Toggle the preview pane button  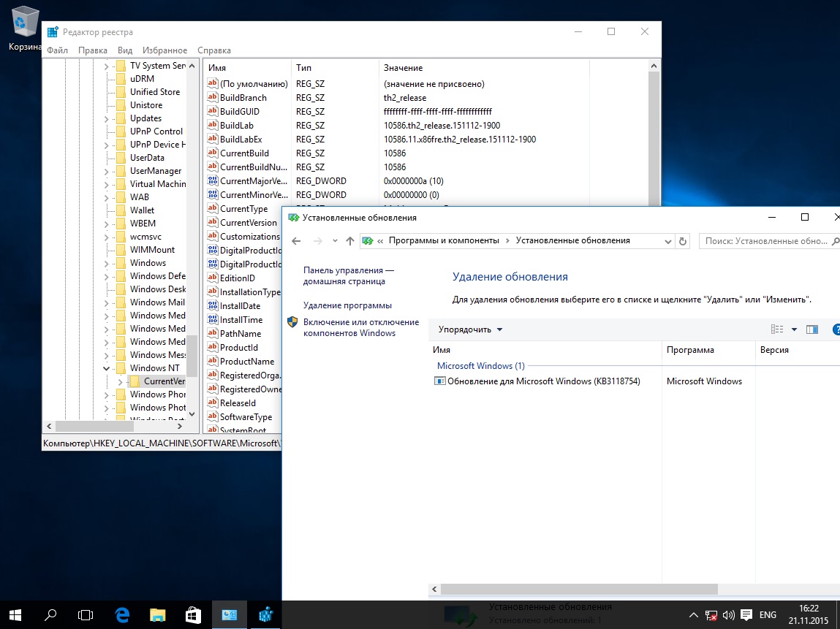click(x=812, y=329)
